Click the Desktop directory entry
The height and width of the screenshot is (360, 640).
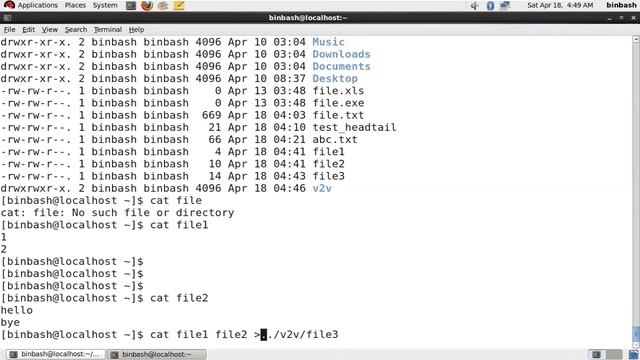coord(335,78)
